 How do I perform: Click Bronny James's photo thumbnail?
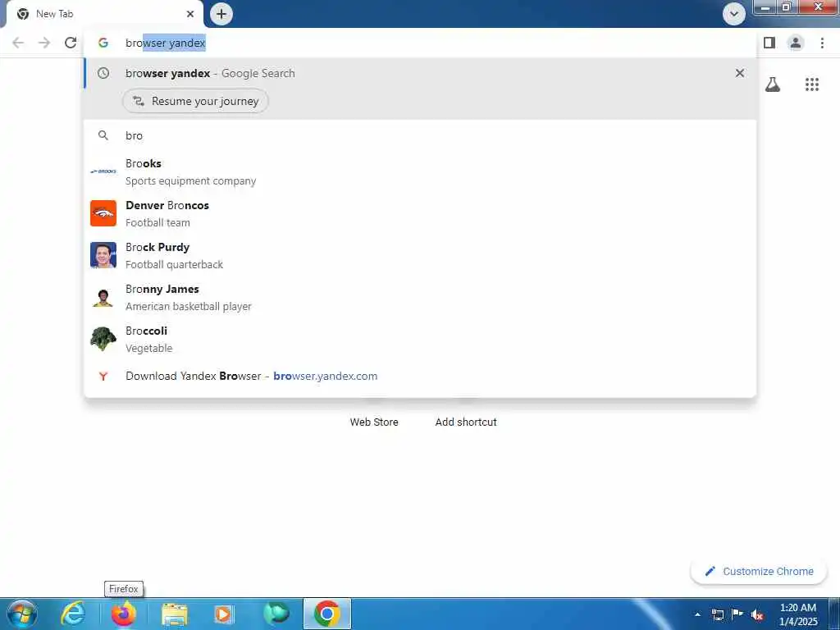103,297
